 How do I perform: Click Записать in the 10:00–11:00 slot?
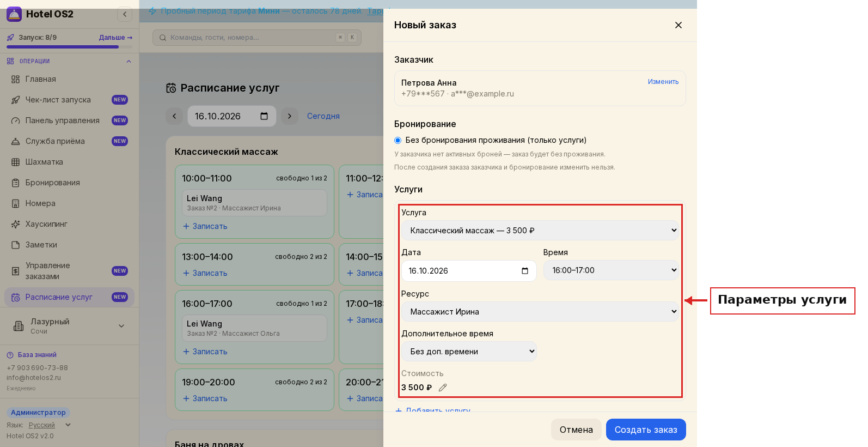(205, 226)
